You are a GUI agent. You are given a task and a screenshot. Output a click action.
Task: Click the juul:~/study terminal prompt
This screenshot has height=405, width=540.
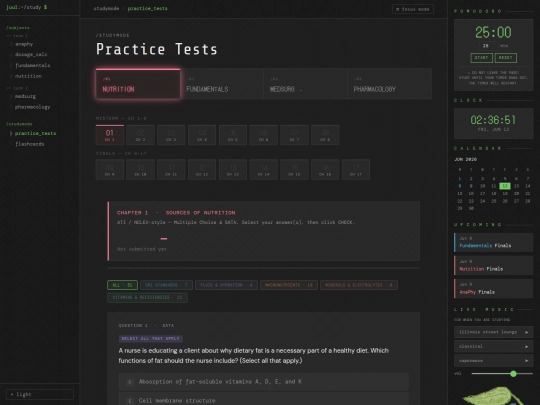pos(27,7)
